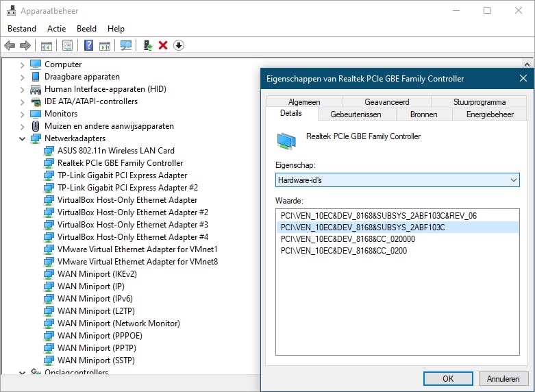This screenshot has width=535, height=392.
Task: Click the Annuleren button
Action: point(503,378)
